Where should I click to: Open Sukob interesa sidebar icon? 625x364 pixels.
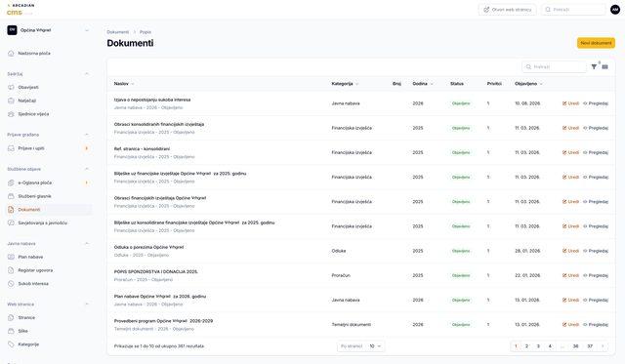(11, 284)
